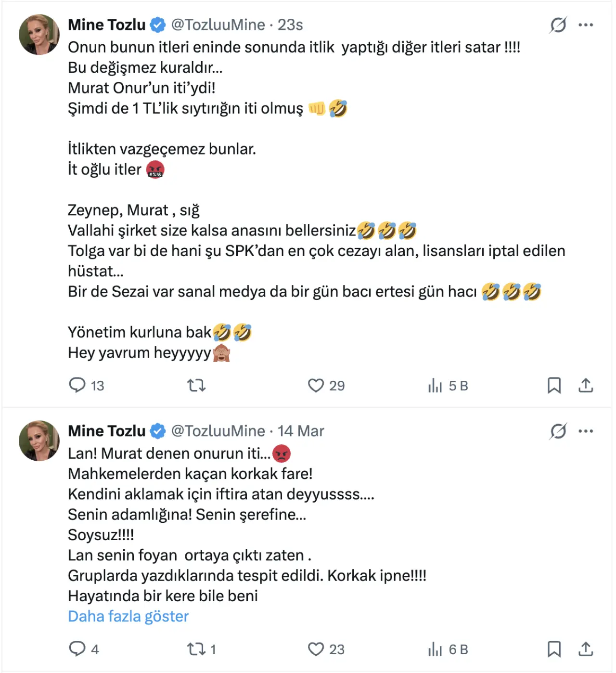616x673 pixels.
Task: View analytics of the first tweet (5 B)
Action: (435, 385)
